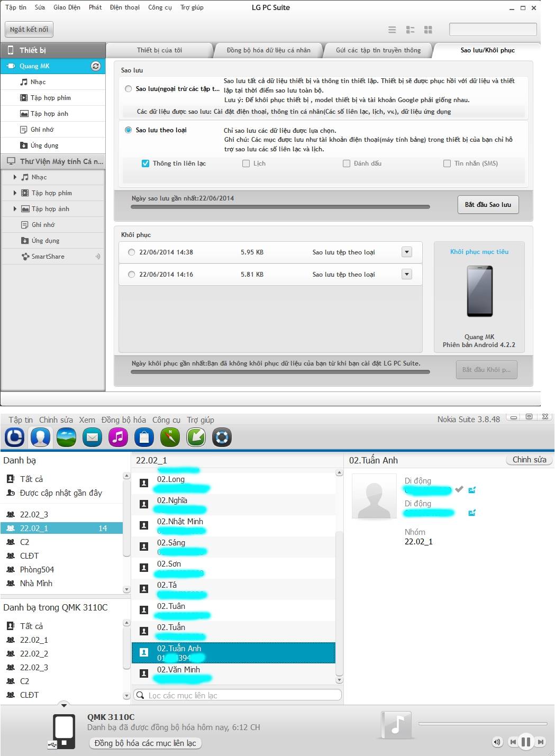This screenshot has height=756, width=555.
Task: Open Đồng bộ hóa menu in Nokia Suite
Action: pyautogui.click(x=123, y=420)
